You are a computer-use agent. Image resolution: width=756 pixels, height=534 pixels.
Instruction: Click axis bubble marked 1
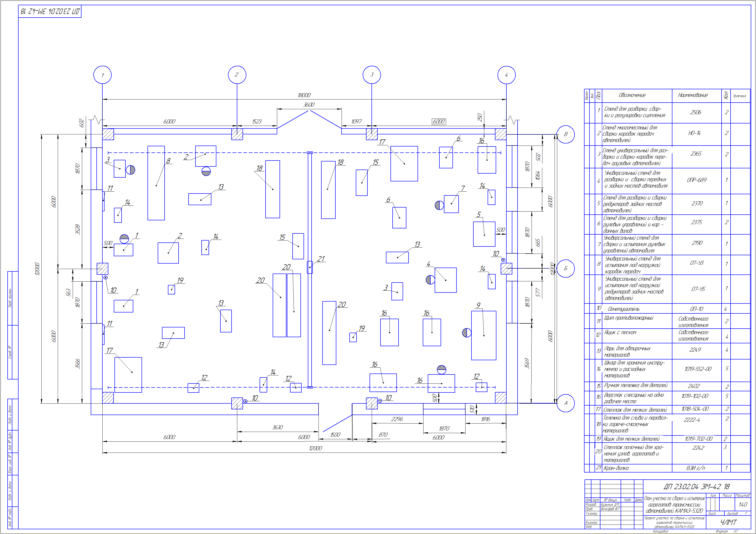click(102, 75)
